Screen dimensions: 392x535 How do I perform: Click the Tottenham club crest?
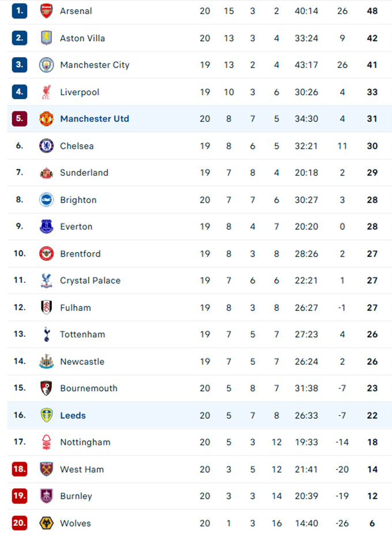click(x=46, y=334)
